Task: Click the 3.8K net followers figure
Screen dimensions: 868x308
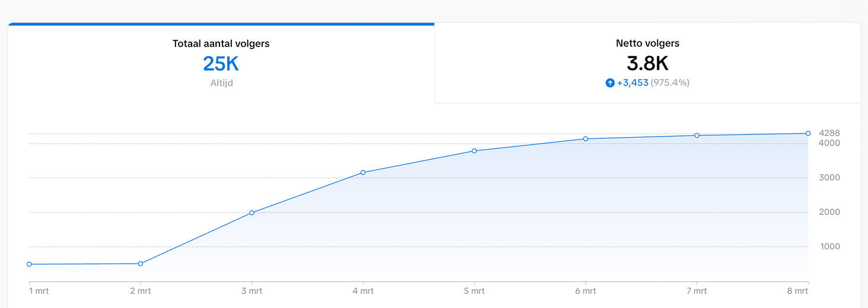Action: 647,63
